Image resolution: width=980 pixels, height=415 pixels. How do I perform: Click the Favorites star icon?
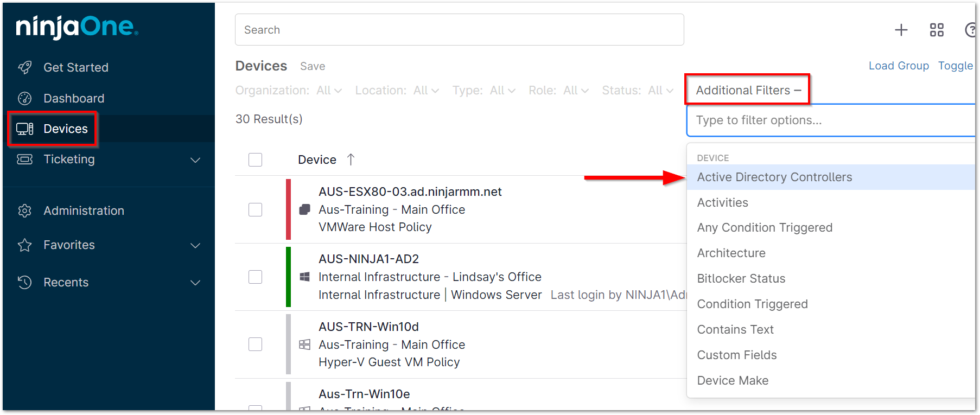25,245
